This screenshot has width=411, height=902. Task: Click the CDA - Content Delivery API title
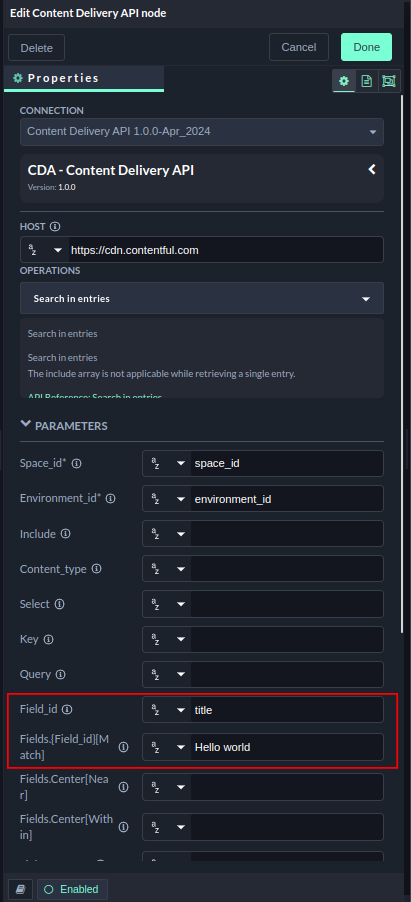point(111,170)
